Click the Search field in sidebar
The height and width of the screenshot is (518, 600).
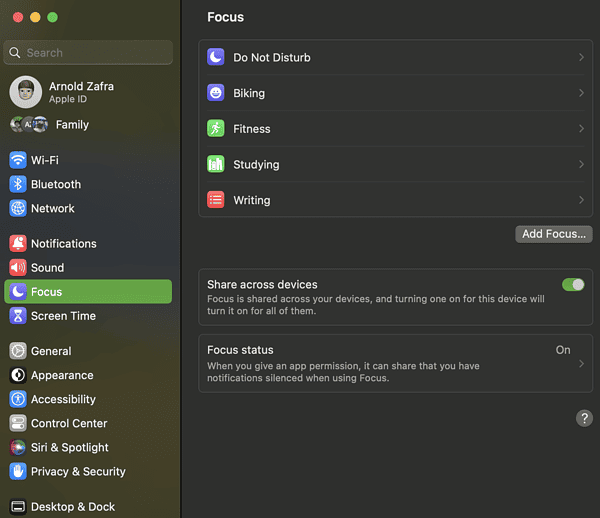90,53
